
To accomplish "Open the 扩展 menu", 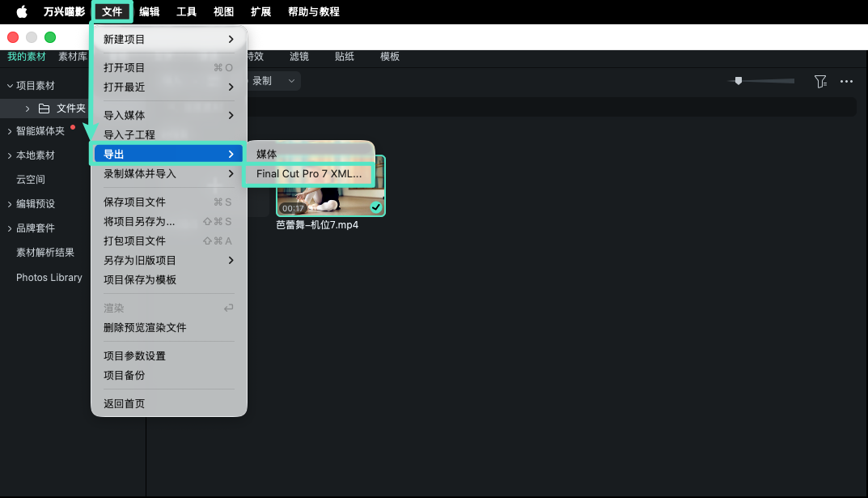I will pos(260,11).
